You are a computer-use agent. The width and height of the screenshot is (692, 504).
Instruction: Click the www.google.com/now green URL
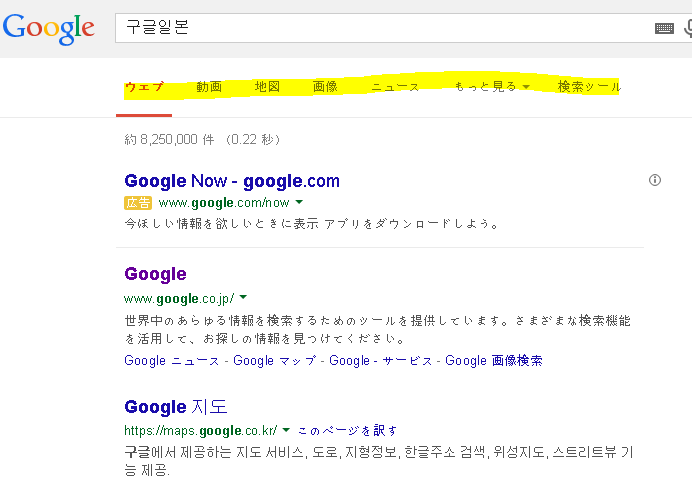point(224,203)
